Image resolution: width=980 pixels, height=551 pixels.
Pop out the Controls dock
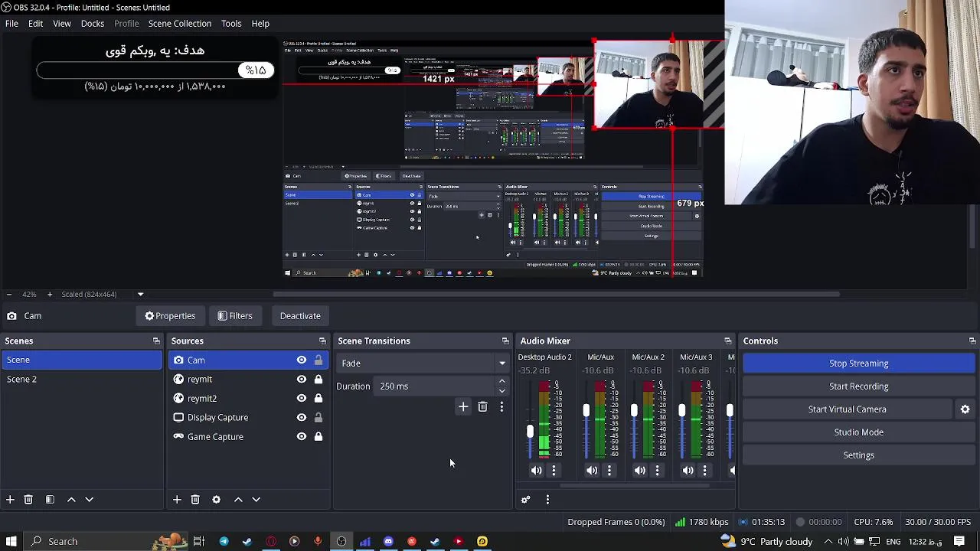point(972,341)
